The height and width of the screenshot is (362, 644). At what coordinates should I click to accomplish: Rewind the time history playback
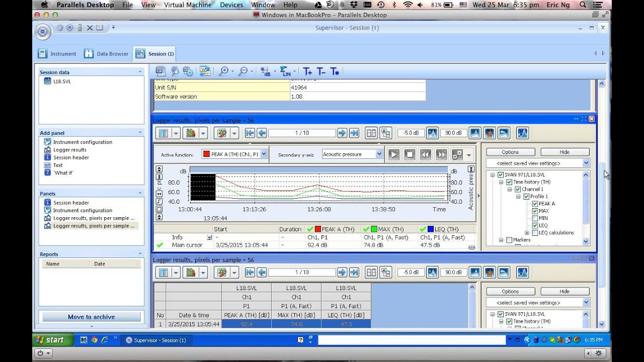tap(426, 154)
